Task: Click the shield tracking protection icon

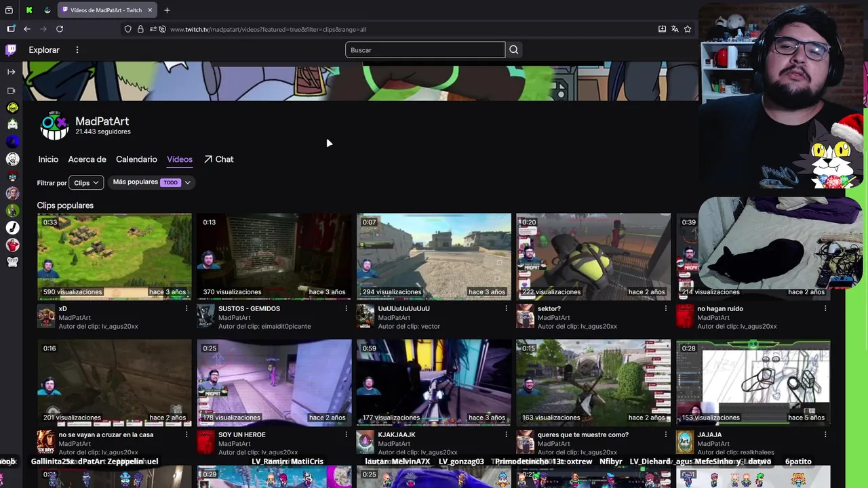Action: pyautogui.click(x=127, y=29)
